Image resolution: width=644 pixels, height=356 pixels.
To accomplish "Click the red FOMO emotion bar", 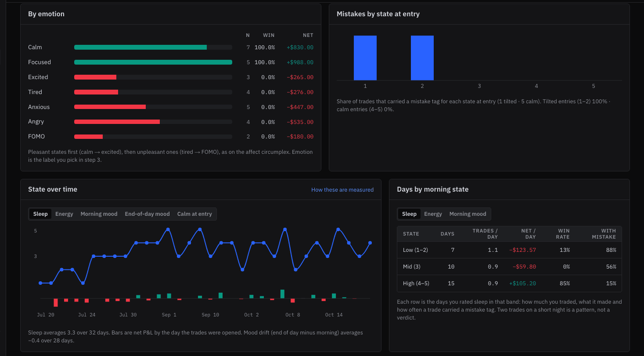I will pyautogui.click(x=88, y=137).
